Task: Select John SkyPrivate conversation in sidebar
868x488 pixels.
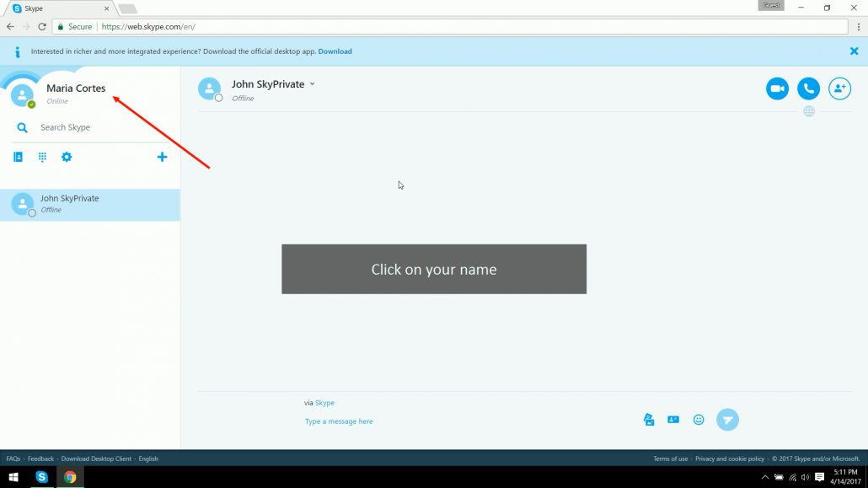Action: pos(89,205)
